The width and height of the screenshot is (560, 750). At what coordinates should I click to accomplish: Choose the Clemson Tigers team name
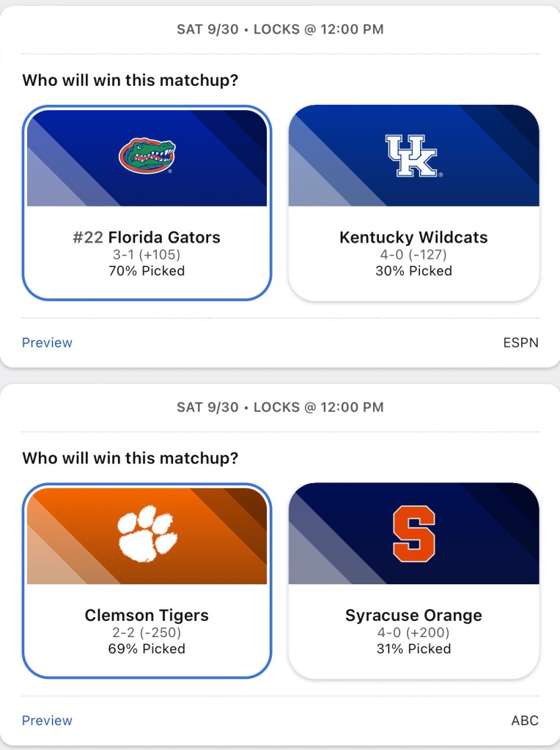point(147,615)
